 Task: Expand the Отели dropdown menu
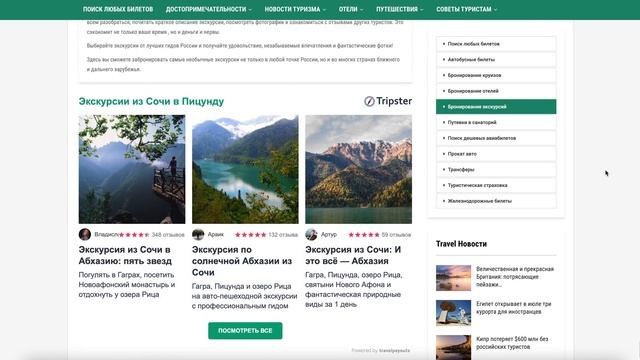coord(351,9)
